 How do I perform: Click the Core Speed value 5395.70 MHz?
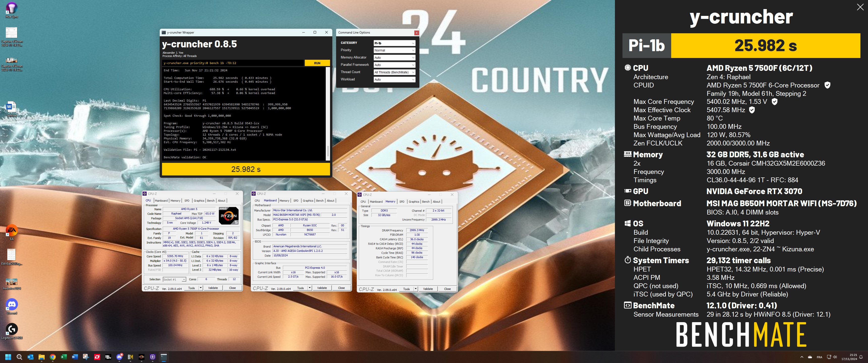click(175, 256)
